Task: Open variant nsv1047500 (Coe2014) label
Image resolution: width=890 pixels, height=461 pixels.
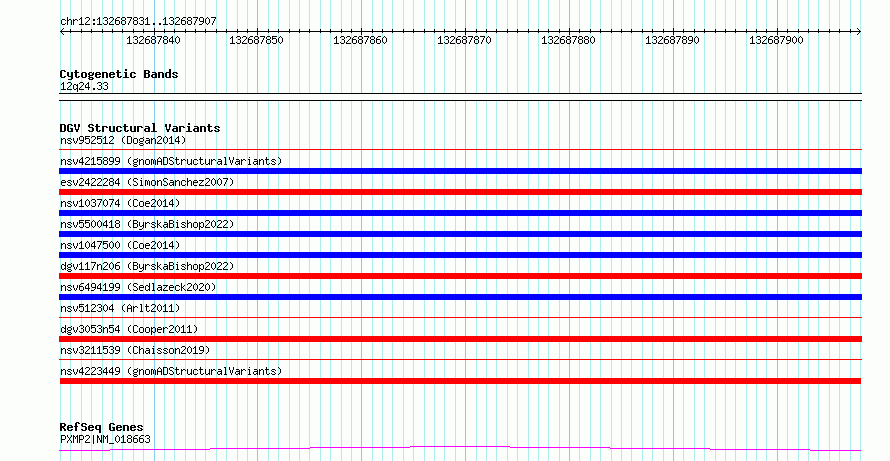Action: [120, 245]
